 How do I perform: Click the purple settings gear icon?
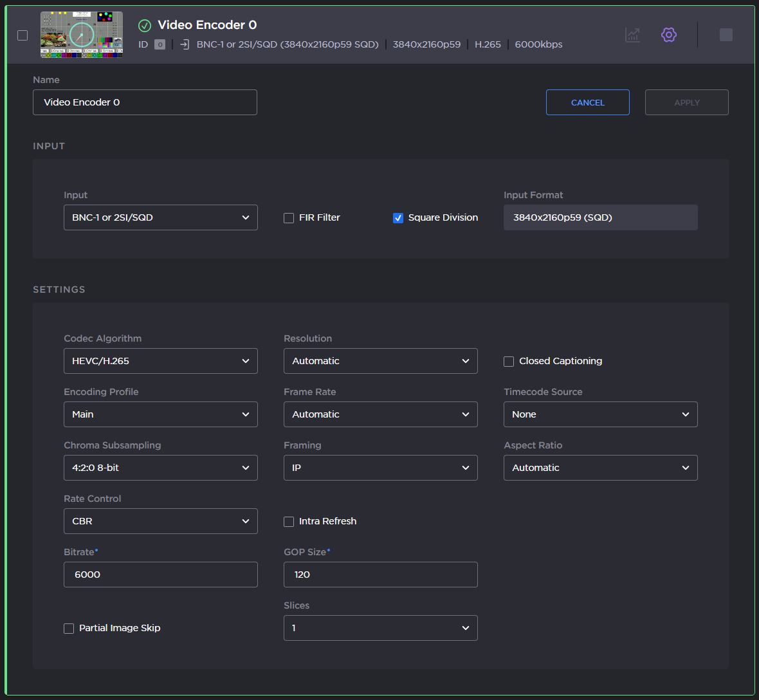pos(669,35)
